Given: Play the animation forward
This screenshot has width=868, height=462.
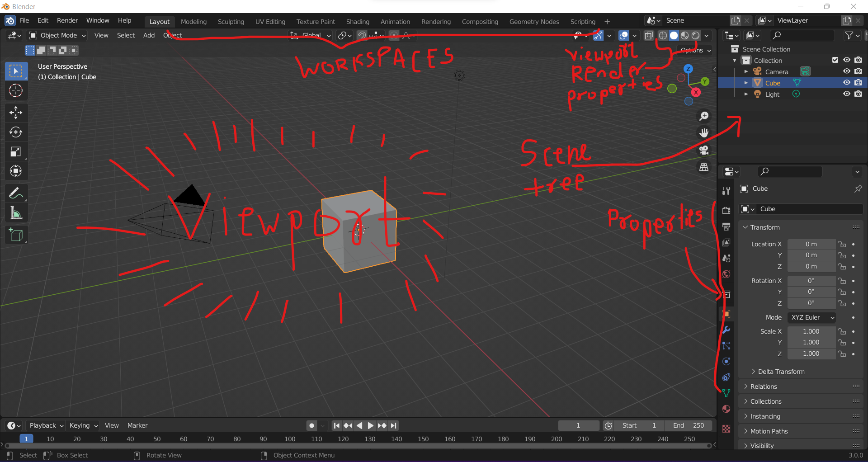Looking at the screenshot, I should [x=370, y=425].
